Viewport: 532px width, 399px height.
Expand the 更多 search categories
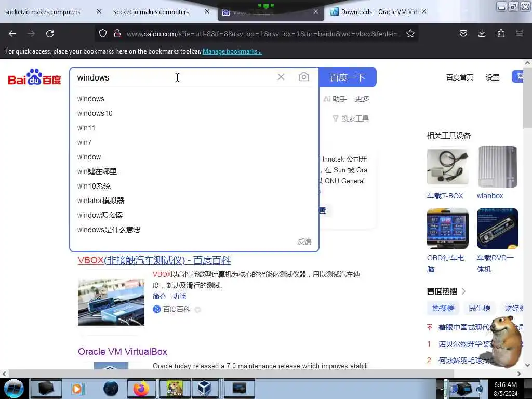[362, 99]
